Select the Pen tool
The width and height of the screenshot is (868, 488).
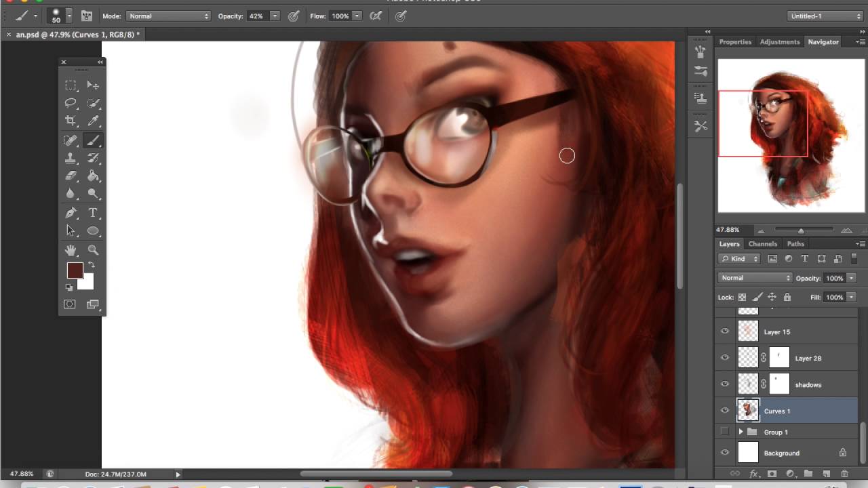point(71,213)
